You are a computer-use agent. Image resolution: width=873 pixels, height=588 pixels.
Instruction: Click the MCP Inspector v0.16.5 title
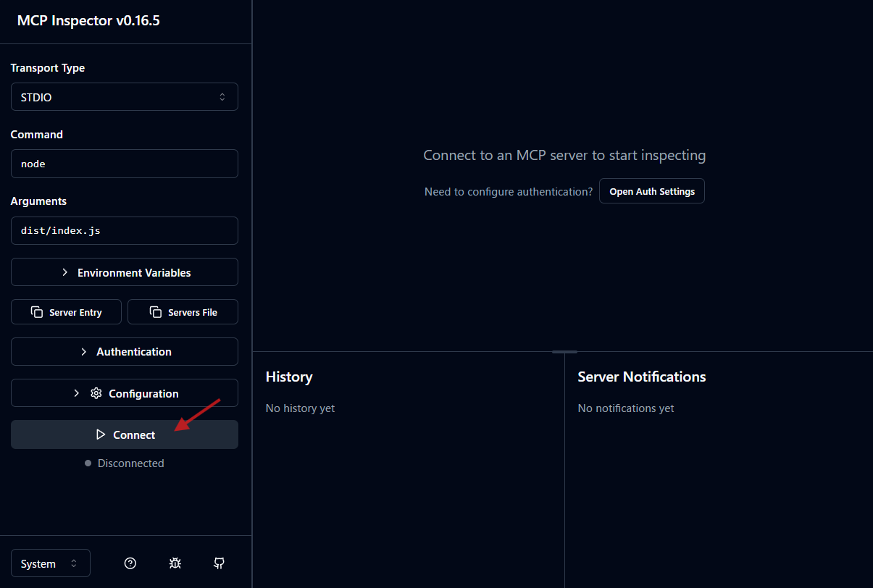pyautogui.click(x=88, y=20)
